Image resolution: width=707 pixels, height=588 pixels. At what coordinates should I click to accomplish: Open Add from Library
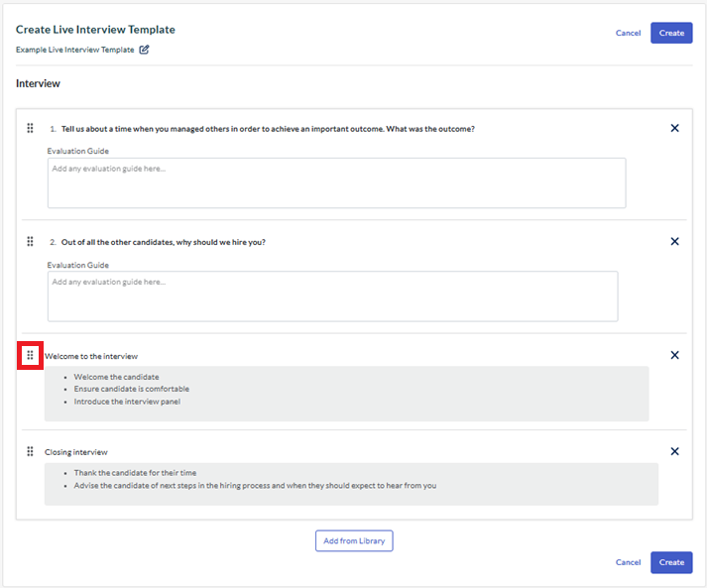click(x=354, y=540)
